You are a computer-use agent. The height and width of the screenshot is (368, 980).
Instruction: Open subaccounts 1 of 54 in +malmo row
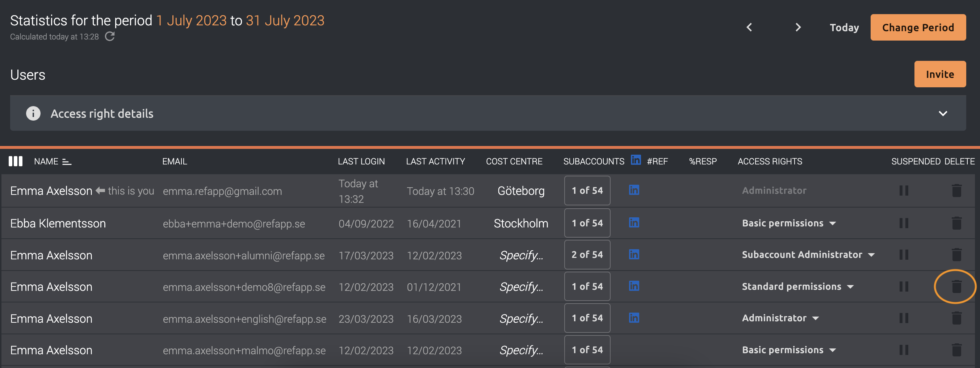pos(587,350)
